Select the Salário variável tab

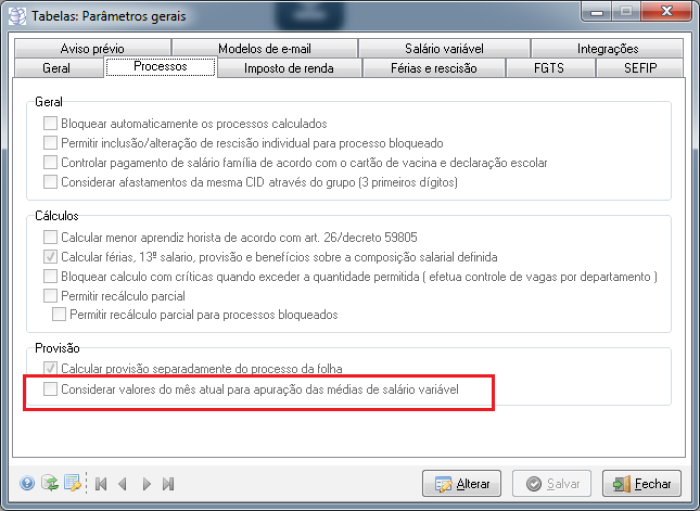pyautogui.click(x=444, y=48)
